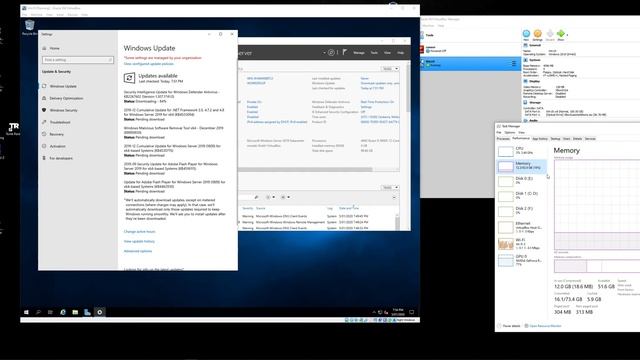This screenshot has width=640, height=360.
Task: Open Windows Security settings
Action: (x=63, y=110)
